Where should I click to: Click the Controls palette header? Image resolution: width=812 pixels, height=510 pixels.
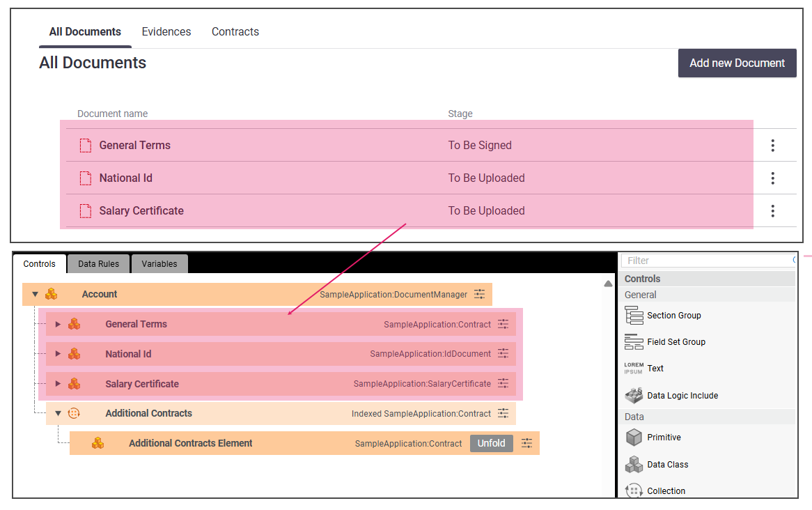708,279
